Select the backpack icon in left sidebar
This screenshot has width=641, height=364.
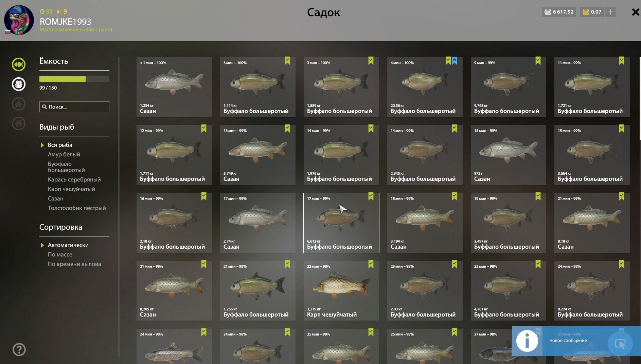[x=19, y=84]
